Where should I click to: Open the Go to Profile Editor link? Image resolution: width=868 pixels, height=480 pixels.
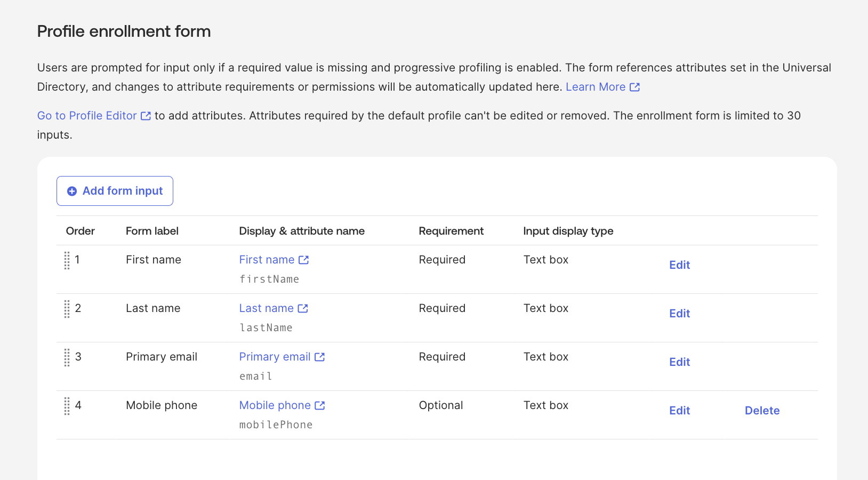tap(87, 116)
